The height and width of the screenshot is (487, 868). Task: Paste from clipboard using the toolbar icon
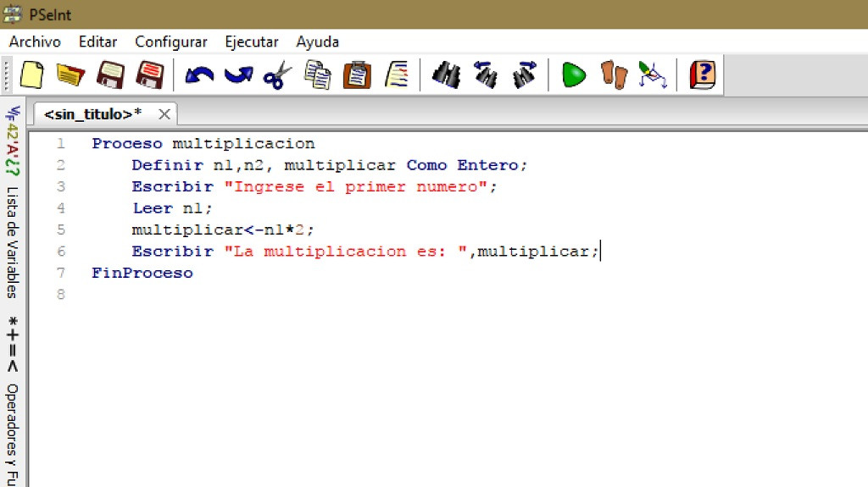click(357, 75)
